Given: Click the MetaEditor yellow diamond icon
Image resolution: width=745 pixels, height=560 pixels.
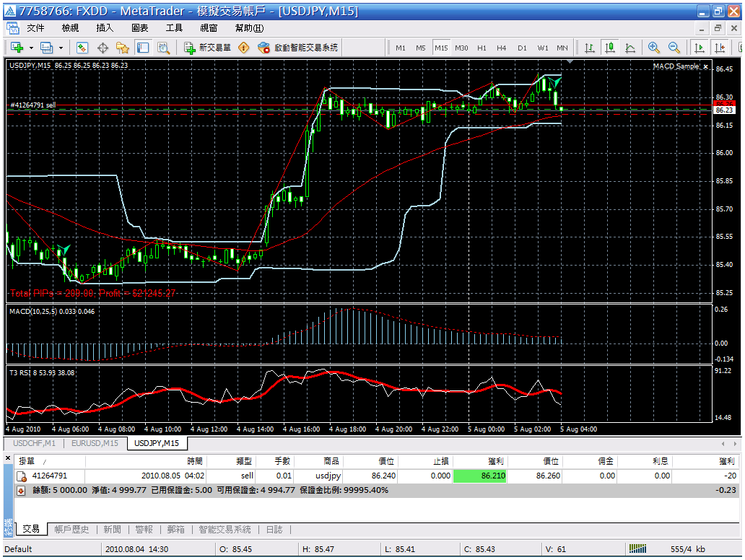Looking at the screenshot, I should [243, 48].
